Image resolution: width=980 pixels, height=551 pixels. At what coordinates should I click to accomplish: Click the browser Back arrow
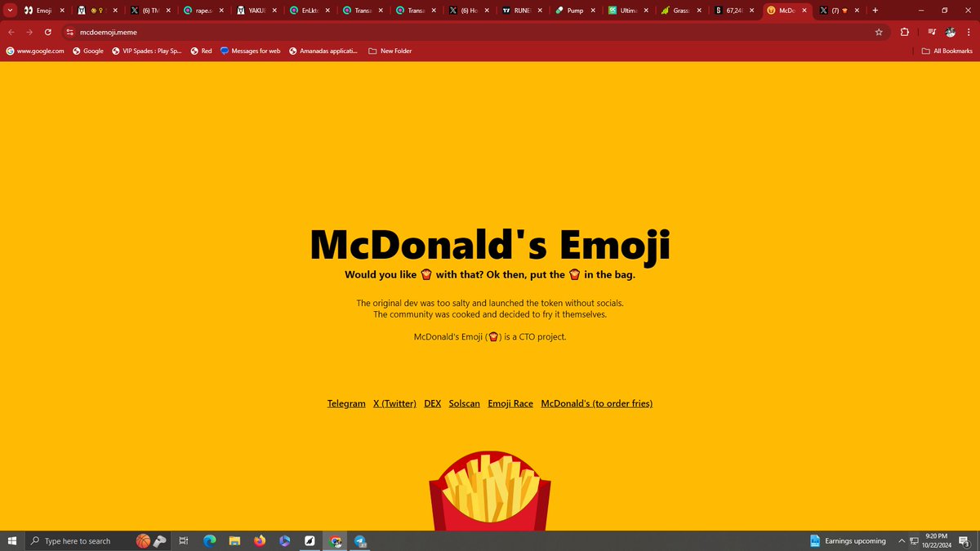[x=11, y=32]
